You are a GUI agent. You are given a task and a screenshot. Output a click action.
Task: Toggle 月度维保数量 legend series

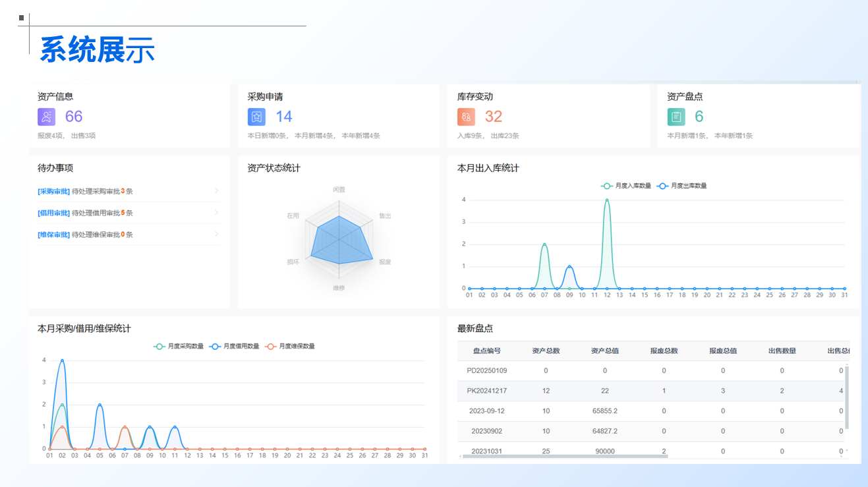(x=290, y=346)
